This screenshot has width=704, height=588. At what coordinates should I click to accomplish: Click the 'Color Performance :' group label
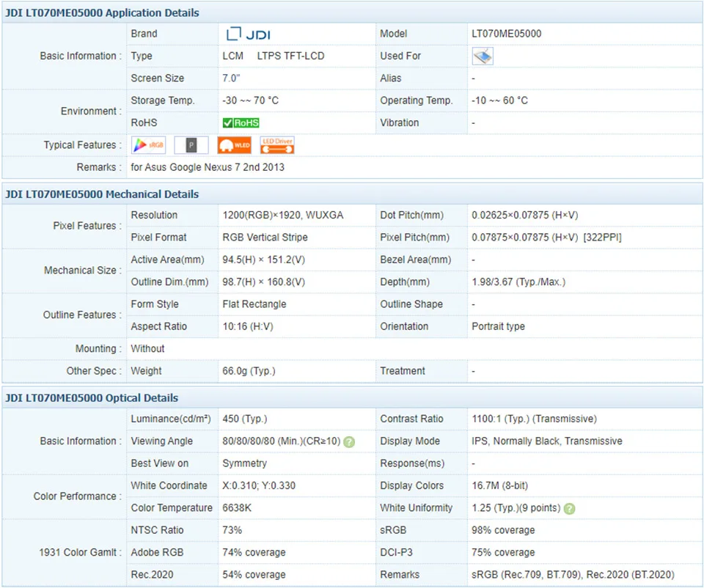point(78,496)
